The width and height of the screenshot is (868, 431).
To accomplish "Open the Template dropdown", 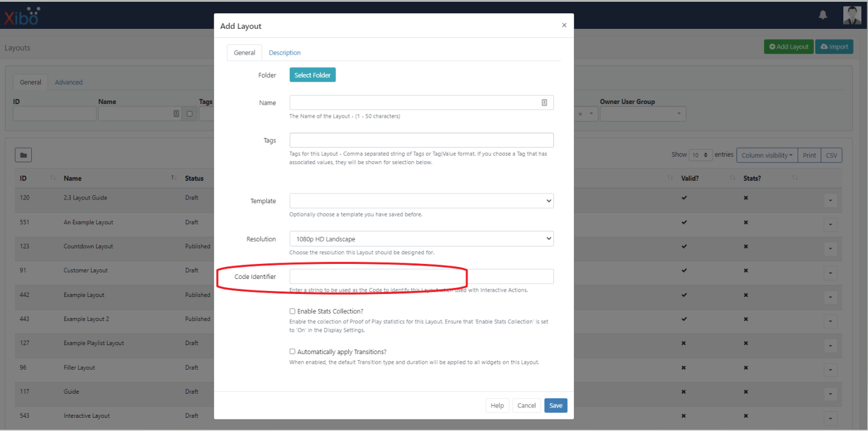I will click(x=421, y=200).
